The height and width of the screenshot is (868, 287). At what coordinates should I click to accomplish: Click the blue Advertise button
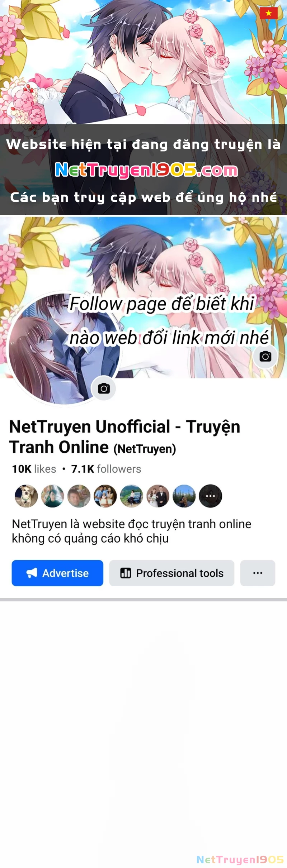tap(57, 573)
